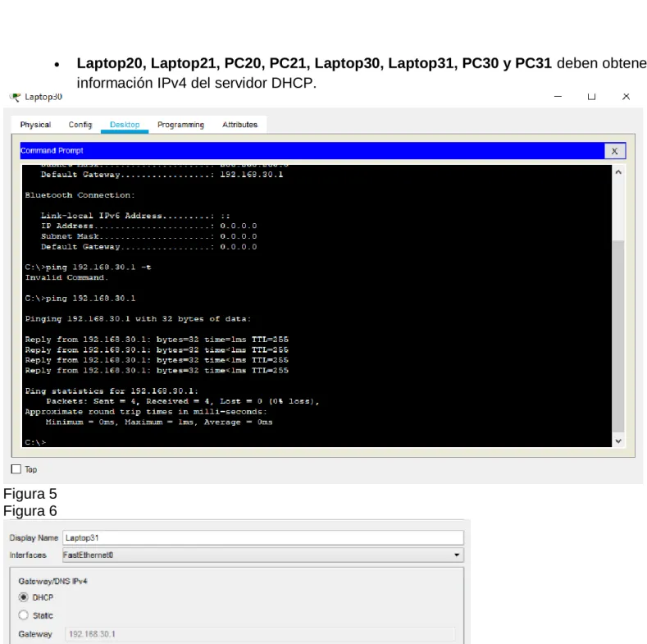Click the Command Prompt scrollbar thumb
Viewport: 647px width, 644px height.
point(618,336)
